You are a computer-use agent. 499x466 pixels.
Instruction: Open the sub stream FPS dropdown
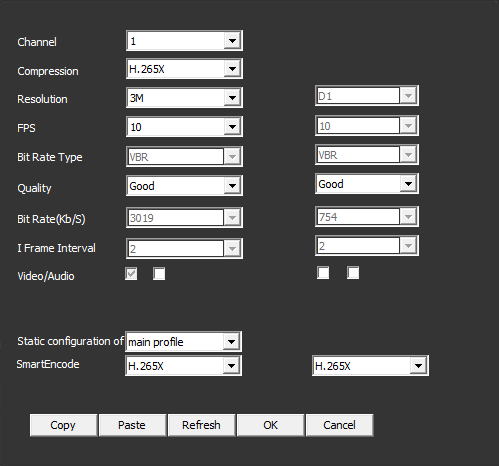pos(367,125)
